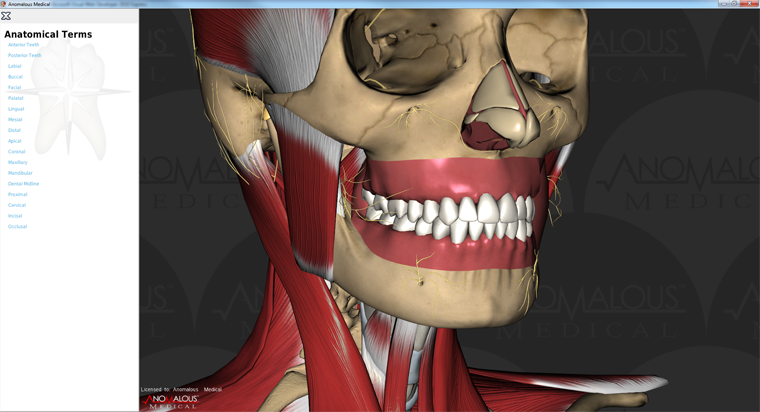Choose the Proximal link
This screenshot has width=760, height=412.
point(17,194)
